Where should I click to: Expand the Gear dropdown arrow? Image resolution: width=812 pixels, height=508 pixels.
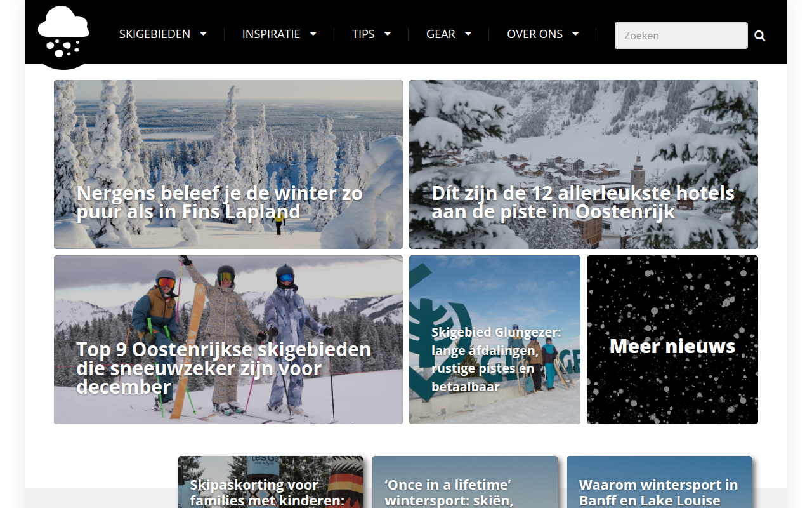tap(468, 34)
